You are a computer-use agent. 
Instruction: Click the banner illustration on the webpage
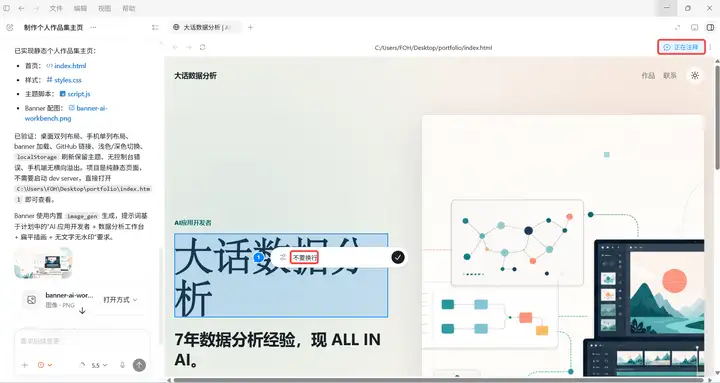[562, 246]
